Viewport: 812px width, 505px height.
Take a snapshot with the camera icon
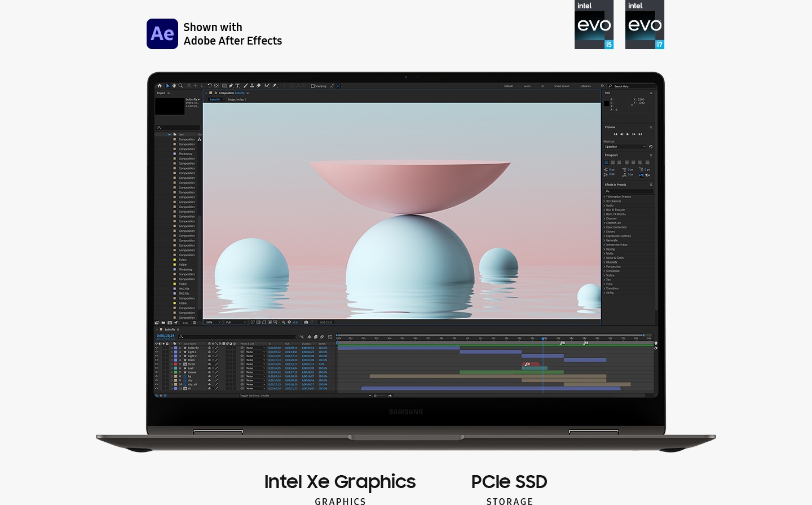point(306,322)
